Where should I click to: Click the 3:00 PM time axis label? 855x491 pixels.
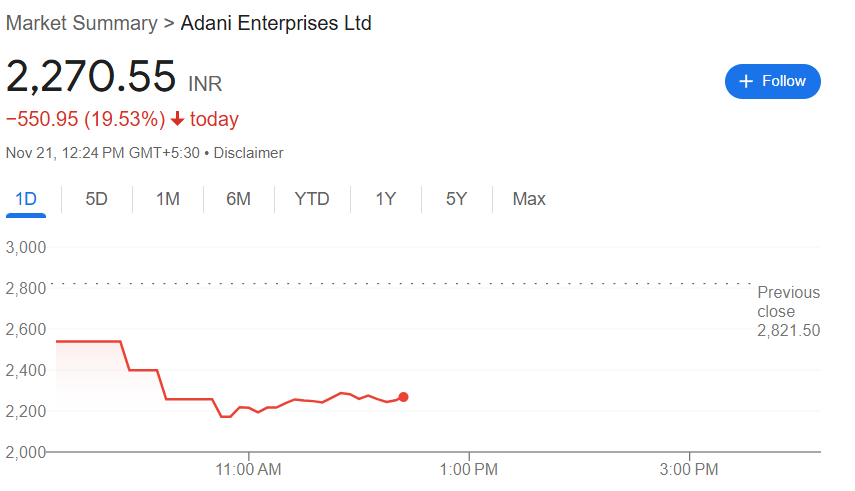click(x=690, y=468)
